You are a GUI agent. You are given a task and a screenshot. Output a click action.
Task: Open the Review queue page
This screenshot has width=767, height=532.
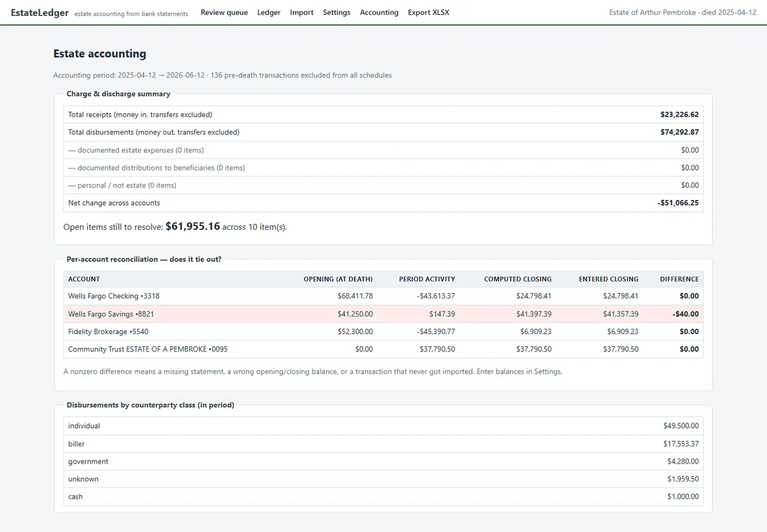click(224, 12)
